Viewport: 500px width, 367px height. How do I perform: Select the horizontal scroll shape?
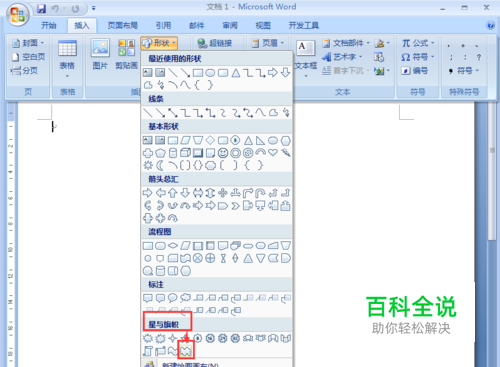[x=160, y=350]
